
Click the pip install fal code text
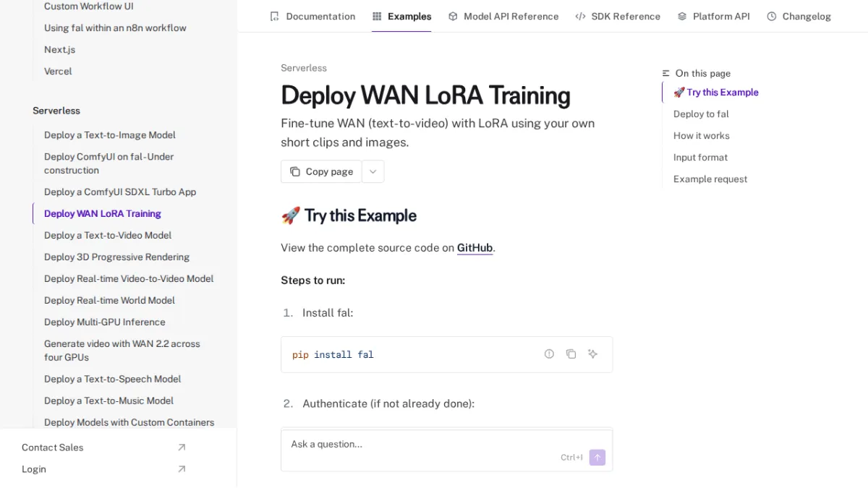click(333, 355)
